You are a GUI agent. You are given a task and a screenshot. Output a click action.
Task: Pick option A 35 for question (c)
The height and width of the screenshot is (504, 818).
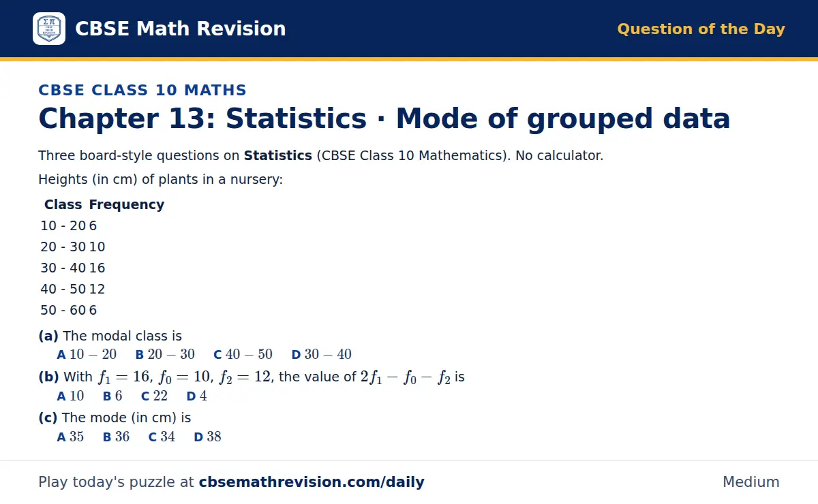70,437
